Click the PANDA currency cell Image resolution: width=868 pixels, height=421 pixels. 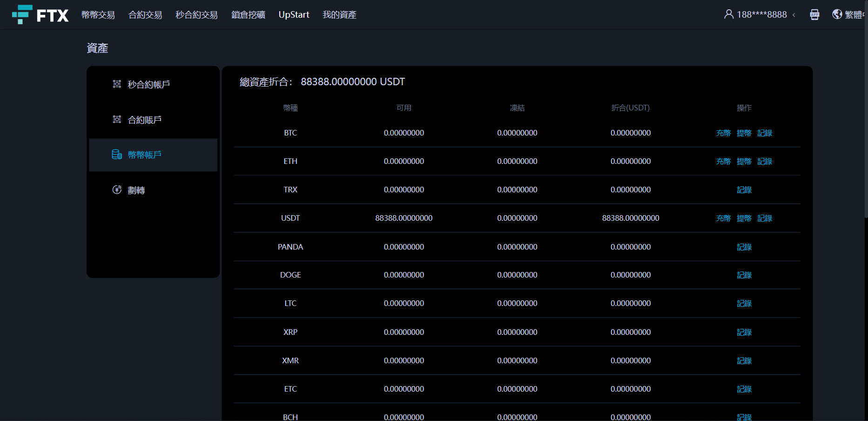[290, 247]
